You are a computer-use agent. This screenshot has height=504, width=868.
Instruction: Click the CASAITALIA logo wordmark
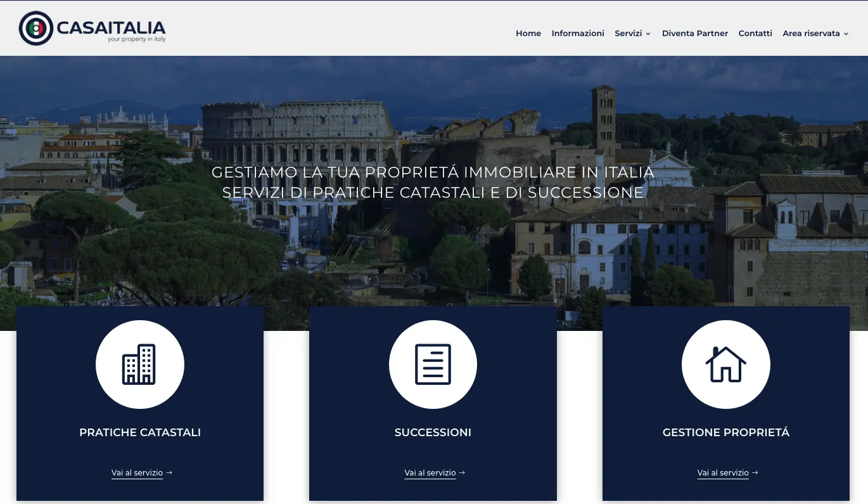(111, 28)
